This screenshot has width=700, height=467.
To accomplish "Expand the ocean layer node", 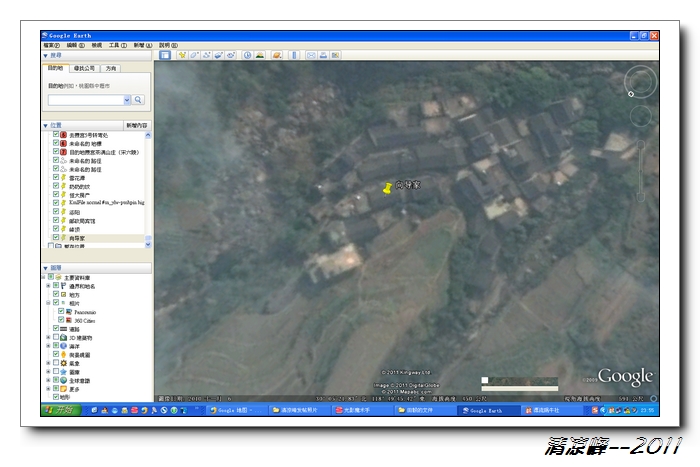I will pyautogui.click(x=49, y=346).
